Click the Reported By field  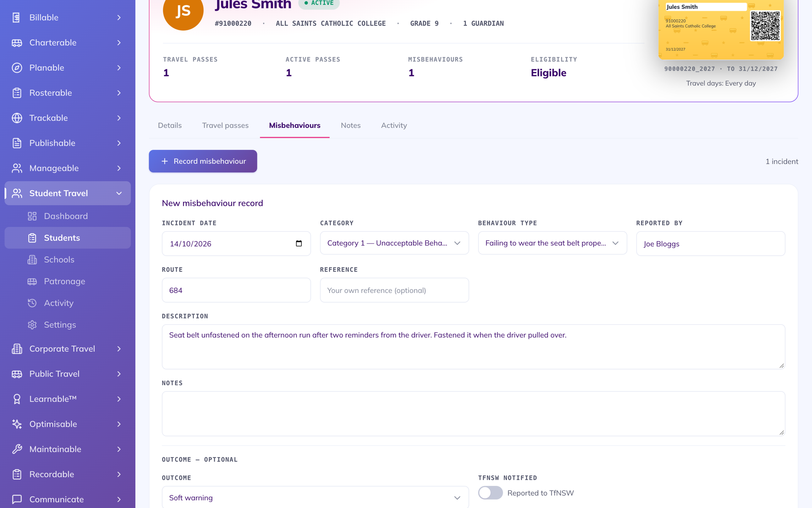(x=710, y=243)
